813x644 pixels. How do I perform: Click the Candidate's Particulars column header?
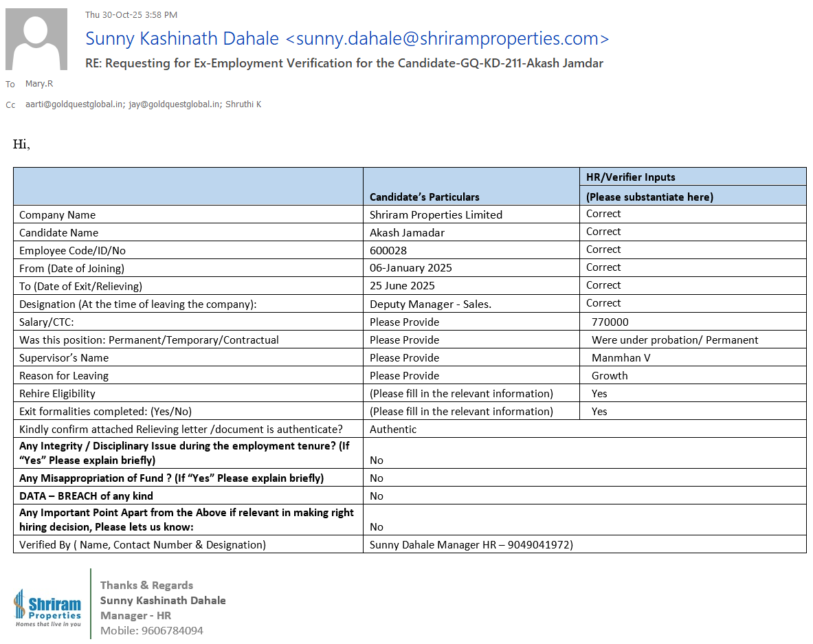[424, 197]
